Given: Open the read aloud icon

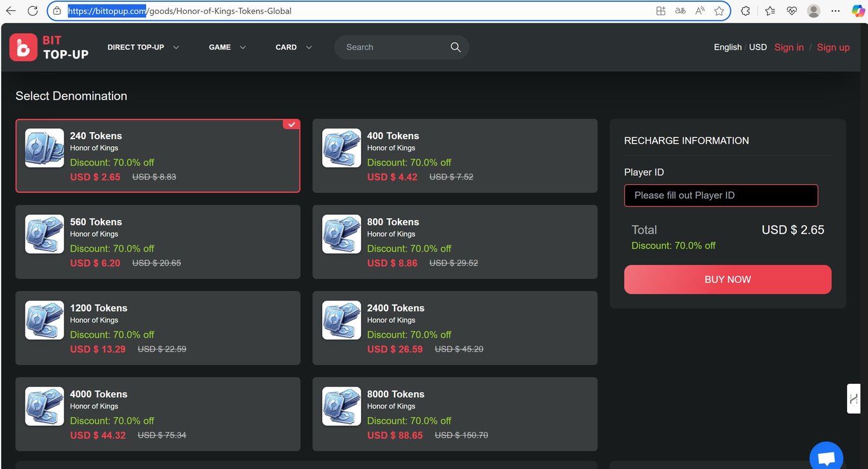Looking at the screenshot, I should 700,11.
